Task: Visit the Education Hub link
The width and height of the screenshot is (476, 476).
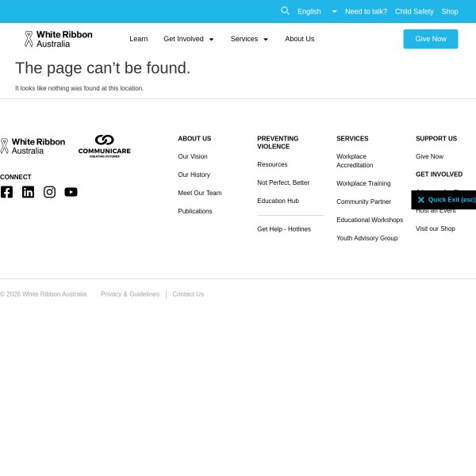Action: pyautogui.click(x=278, y=201)
